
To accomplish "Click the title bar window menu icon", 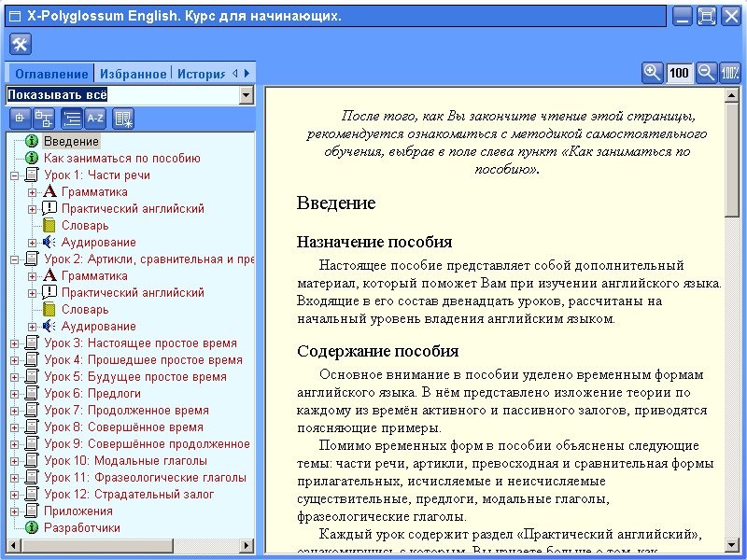I will [x=15, y=17].
